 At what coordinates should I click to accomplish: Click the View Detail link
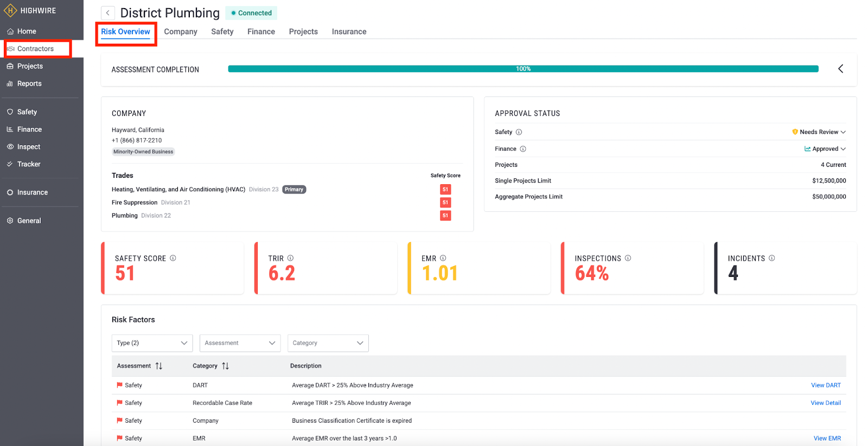826,403
